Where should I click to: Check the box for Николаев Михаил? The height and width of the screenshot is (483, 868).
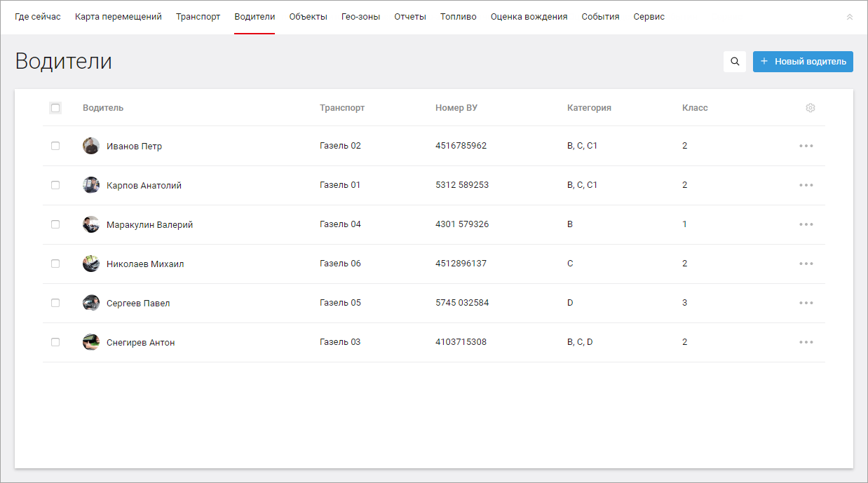[x=55, y=264]
